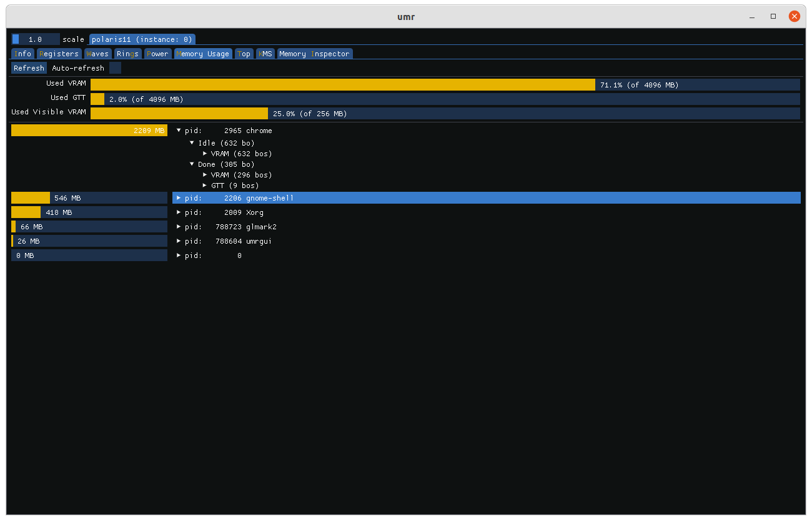Click the Used VRAM 71.1% bar
This screenshot has width=812, height=521.
click(445, 84)
